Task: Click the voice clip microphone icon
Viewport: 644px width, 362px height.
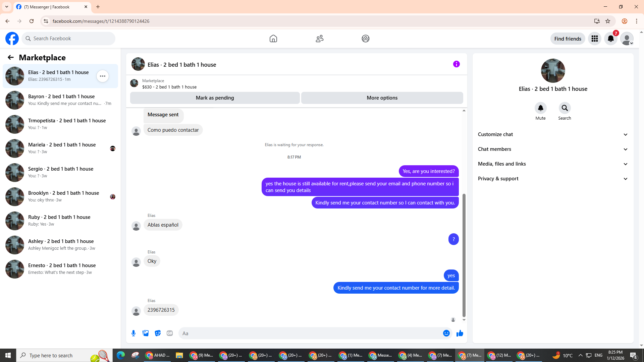Action: tap(133, 333)
